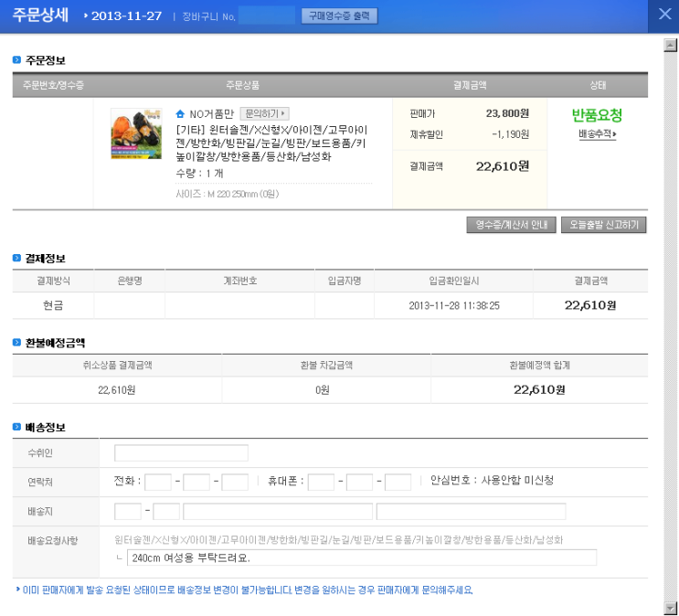Viewport: 679px width, 616px height.
Task: Open the product title link starting with [기타] 윈터솔젠
Action: pyautogui.click(x=271, y=143)
